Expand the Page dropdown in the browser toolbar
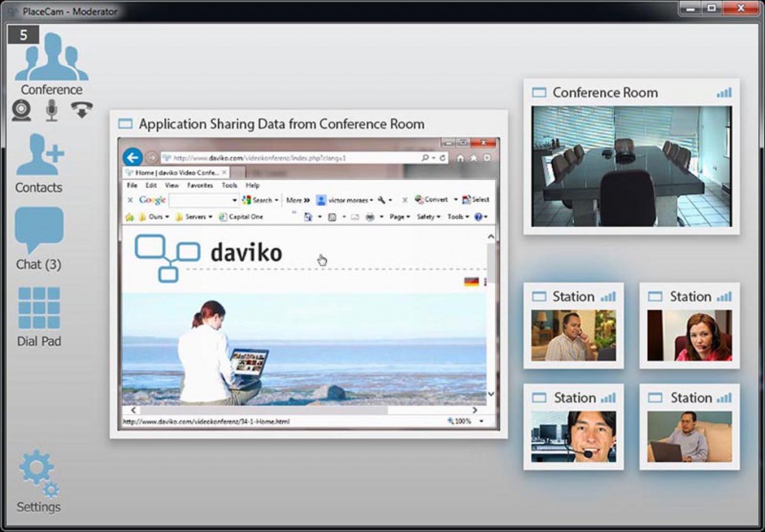The image size is (765, 532). click(399, 217)
